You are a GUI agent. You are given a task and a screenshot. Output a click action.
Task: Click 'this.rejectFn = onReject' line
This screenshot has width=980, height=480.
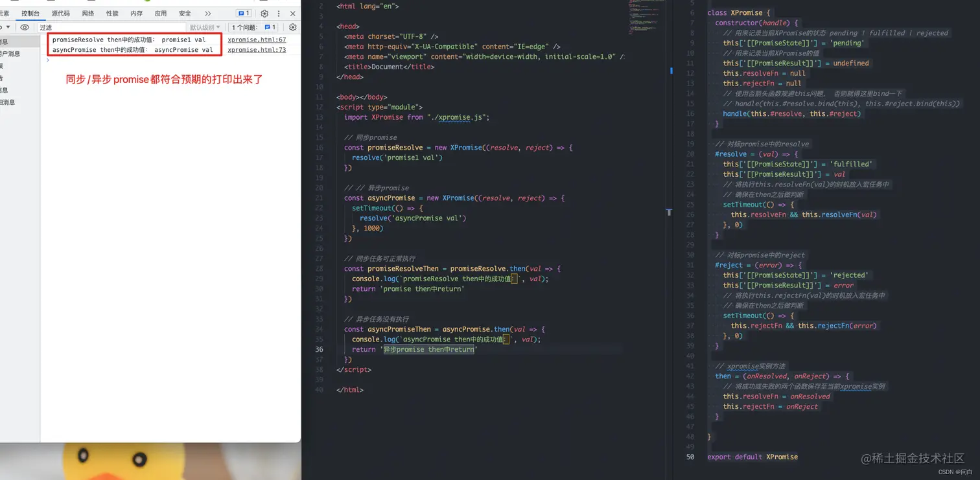(x=771, y=407)
